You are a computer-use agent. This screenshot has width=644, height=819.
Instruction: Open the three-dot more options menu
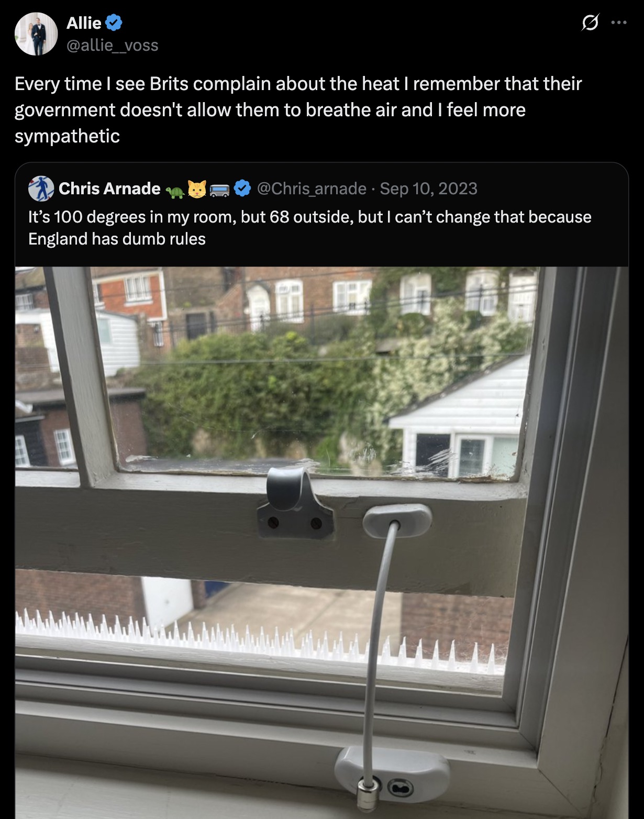[619, 23]
